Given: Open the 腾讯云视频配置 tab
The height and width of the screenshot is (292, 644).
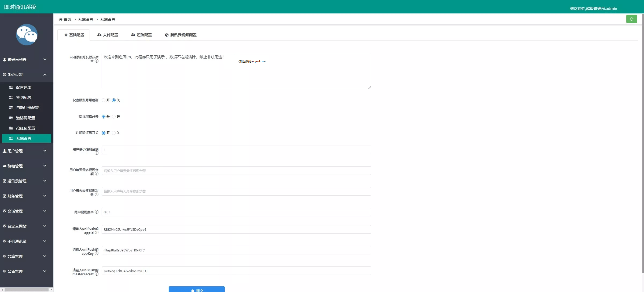Looking at the screenshot, I should pyautogui.click(x=181, y=35).
